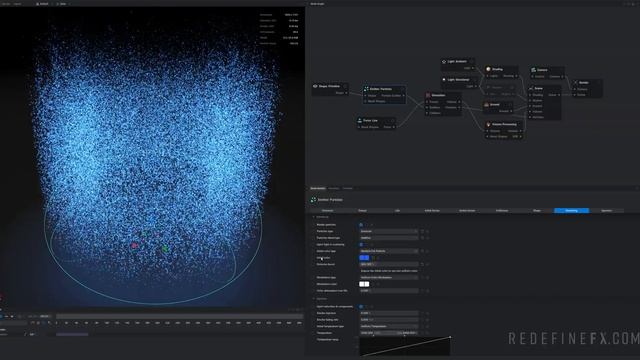
Task: Select the Simulation node title
Action: tap(438, 95)
